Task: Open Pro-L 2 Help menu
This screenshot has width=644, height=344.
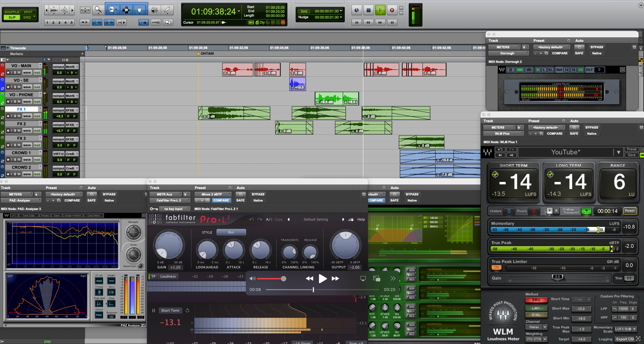Action: [361, 219]
